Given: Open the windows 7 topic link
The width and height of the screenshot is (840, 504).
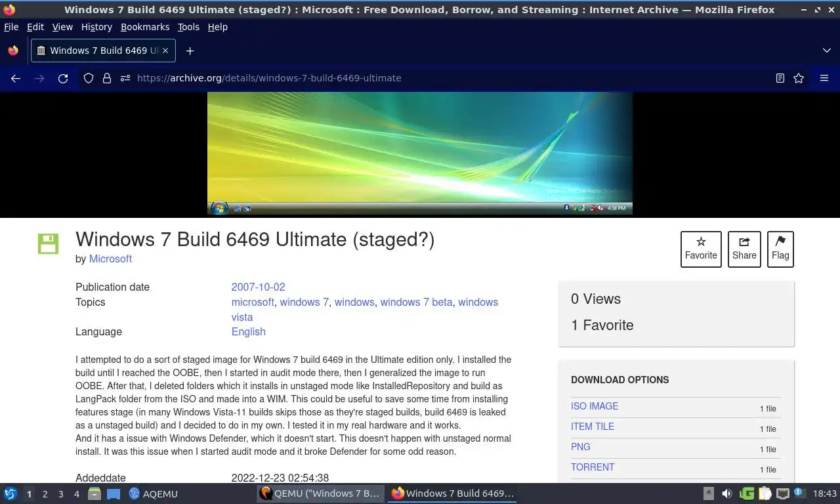Looking at the screenshot, I should click(304, 302).
